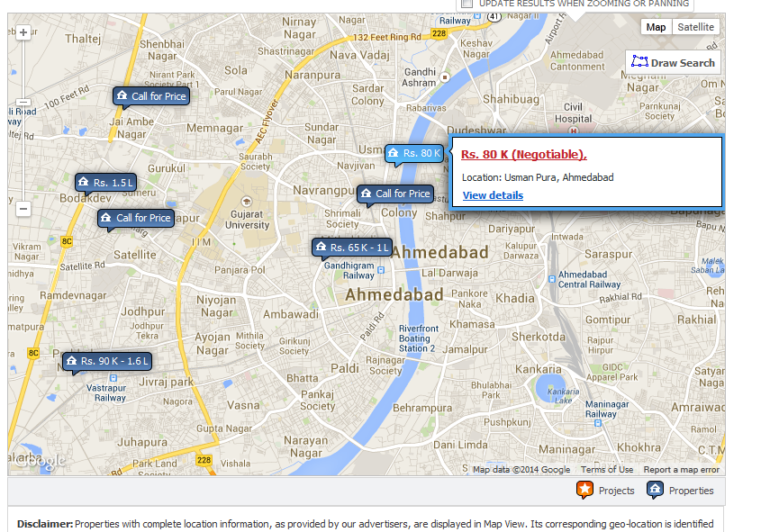Select the Rs. 65 K - 1 L marker
This screenshot has width=770, height=532.
tap(352, 248)
